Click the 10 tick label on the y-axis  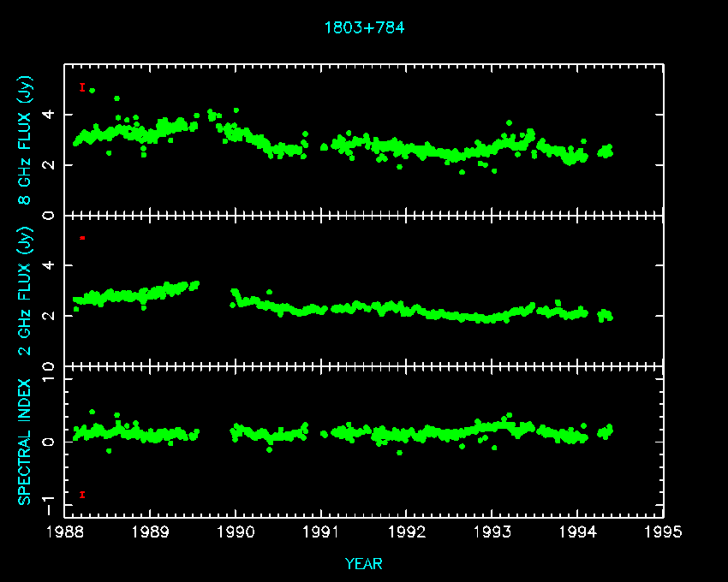48,368
